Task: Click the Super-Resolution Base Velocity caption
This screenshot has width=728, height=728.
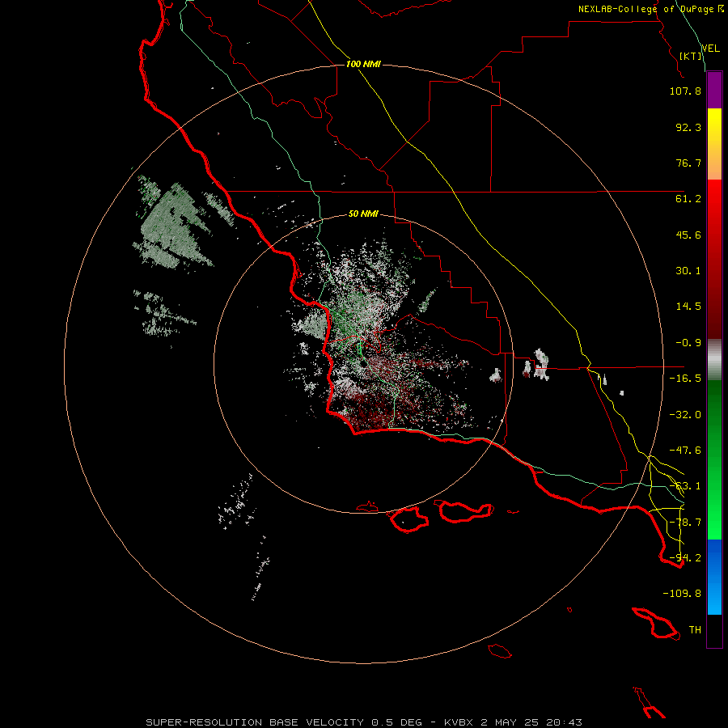Action: [x=363, y=722]
